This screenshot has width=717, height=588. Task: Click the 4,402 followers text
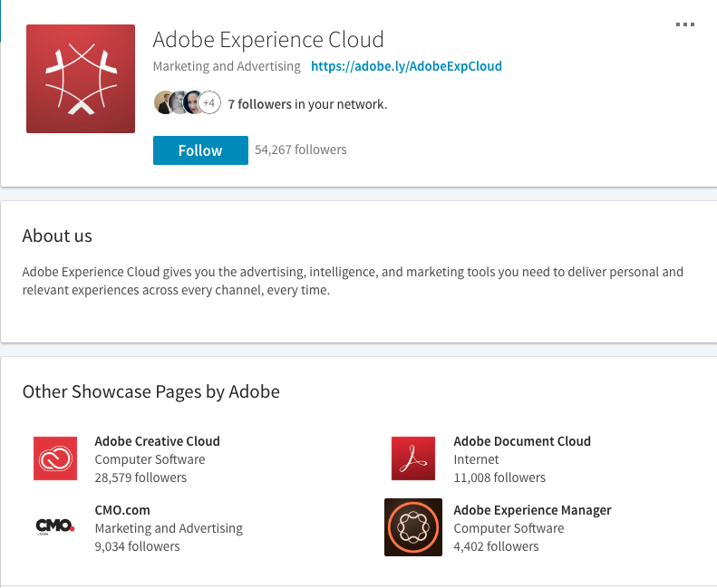[x=496, y=546]
